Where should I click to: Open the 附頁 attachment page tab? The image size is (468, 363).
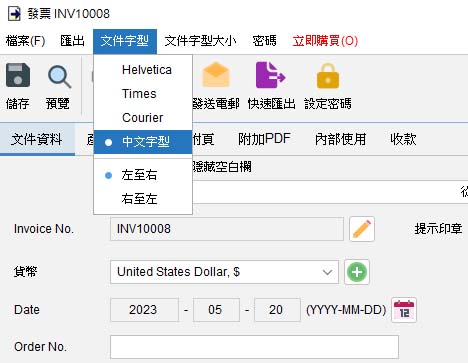coord(203,139)
